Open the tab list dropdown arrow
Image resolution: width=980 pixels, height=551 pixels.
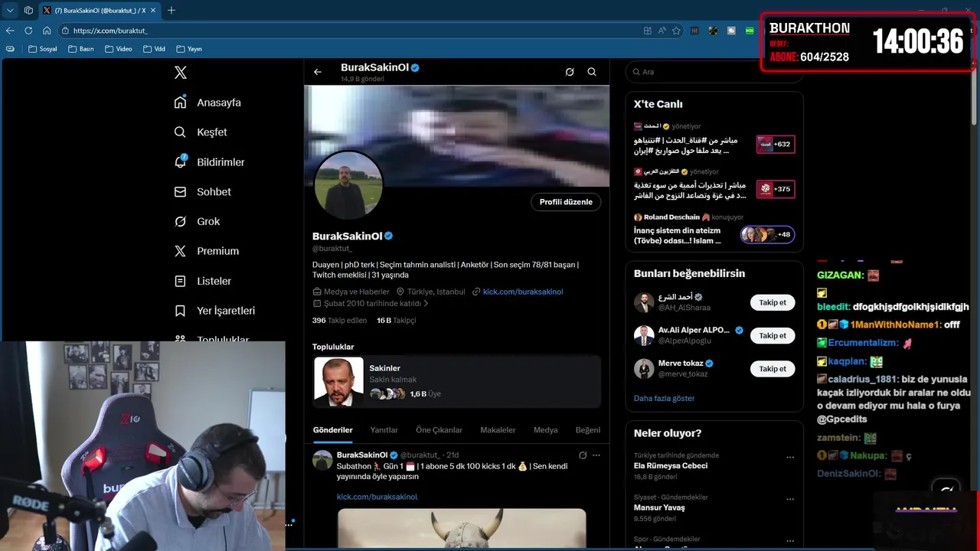10,10
